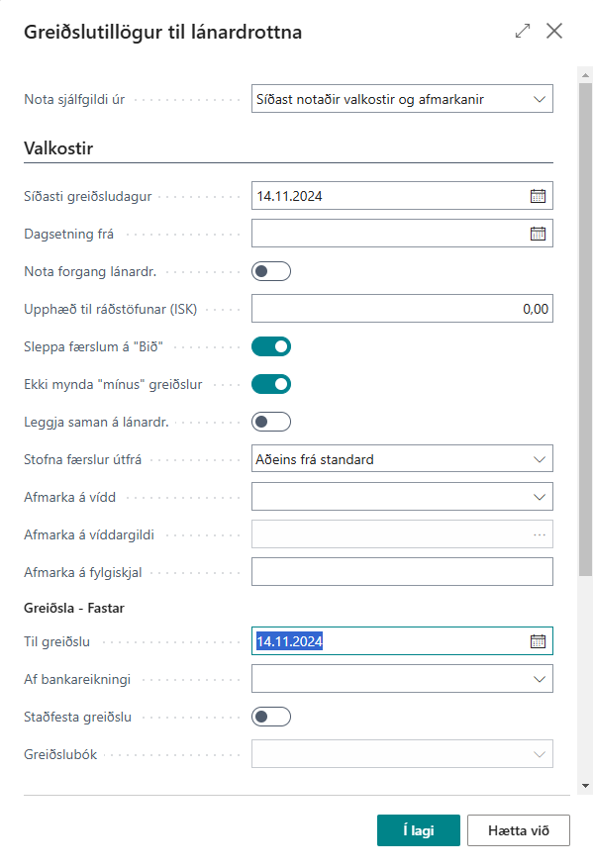
Task: Disable Sleppa færslum á "Bið" toggle
Action: (271, 346)
